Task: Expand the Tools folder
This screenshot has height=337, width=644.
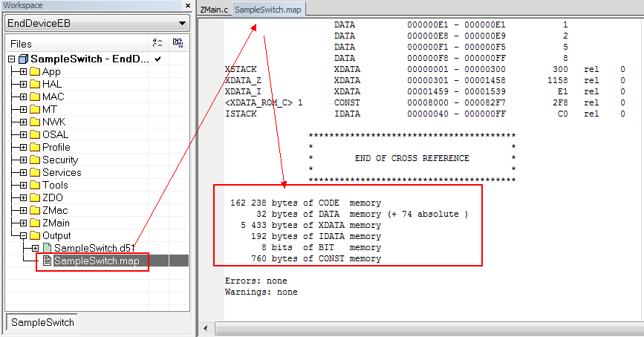Action: [24, 185]
